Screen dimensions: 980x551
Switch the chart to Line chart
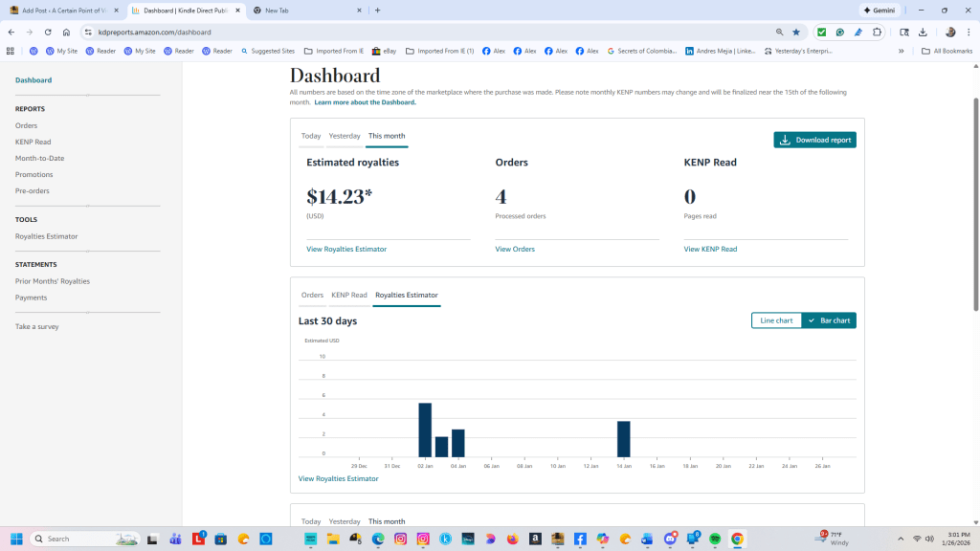[x=776, y=320]
